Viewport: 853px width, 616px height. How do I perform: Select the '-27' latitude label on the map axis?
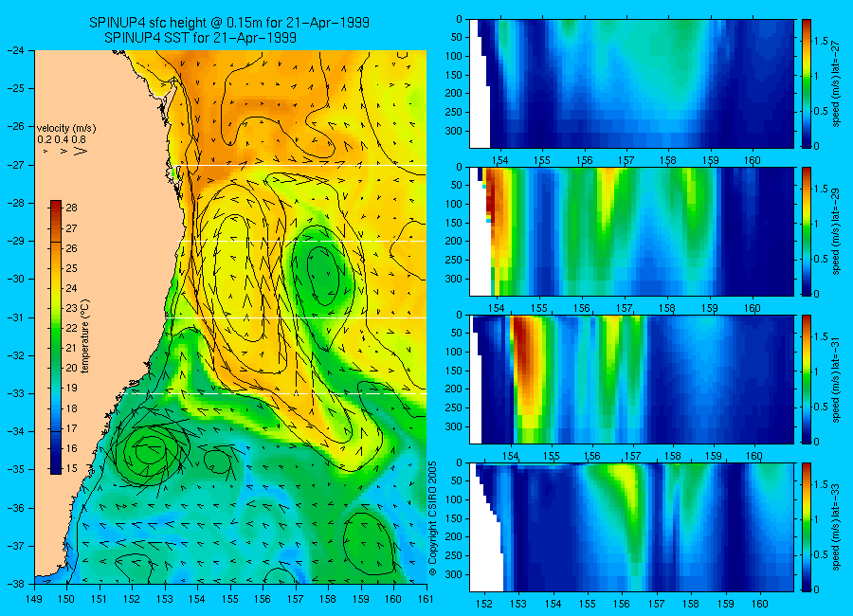click(16, 165)
